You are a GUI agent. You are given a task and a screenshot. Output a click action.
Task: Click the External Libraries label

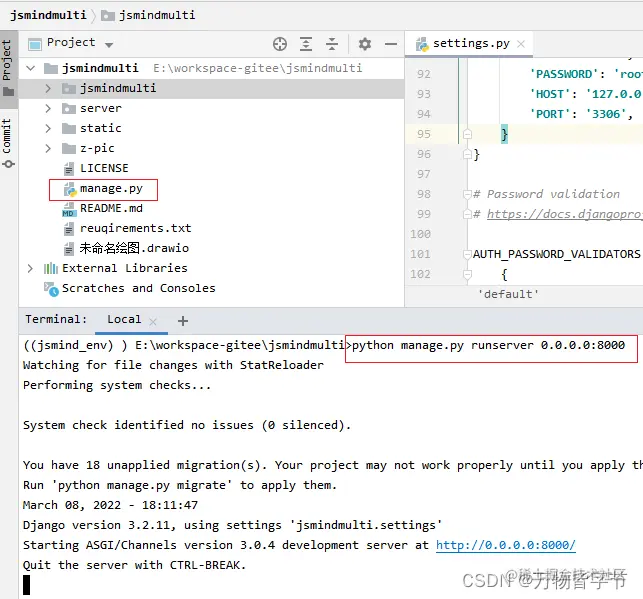click(125, 269)
